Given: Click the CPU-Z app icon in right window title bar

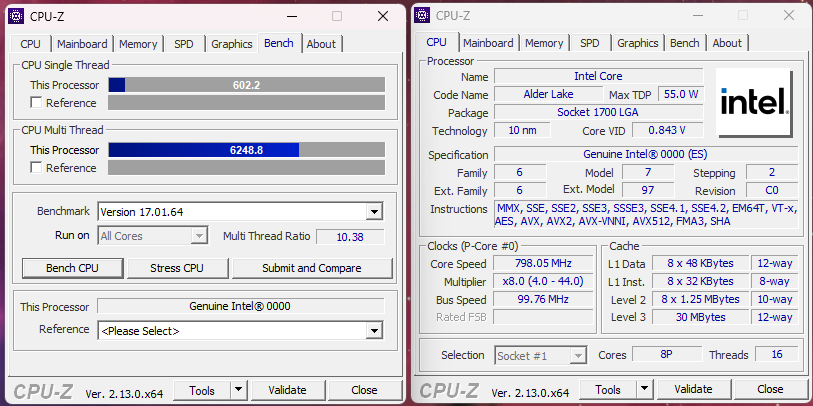Looking at the screenshot, I should pos(423,15).
